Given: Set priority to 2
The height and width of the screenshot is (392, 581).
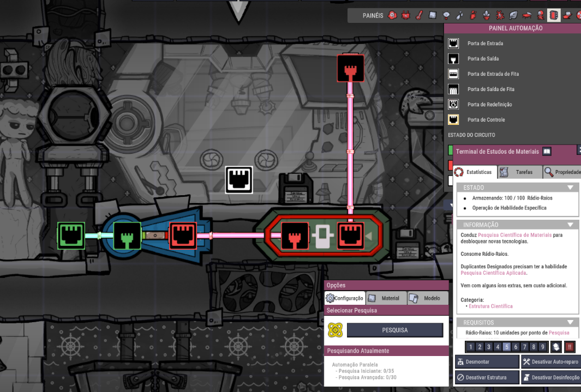Looking at the screenshot, I should [x=480, y=347].
